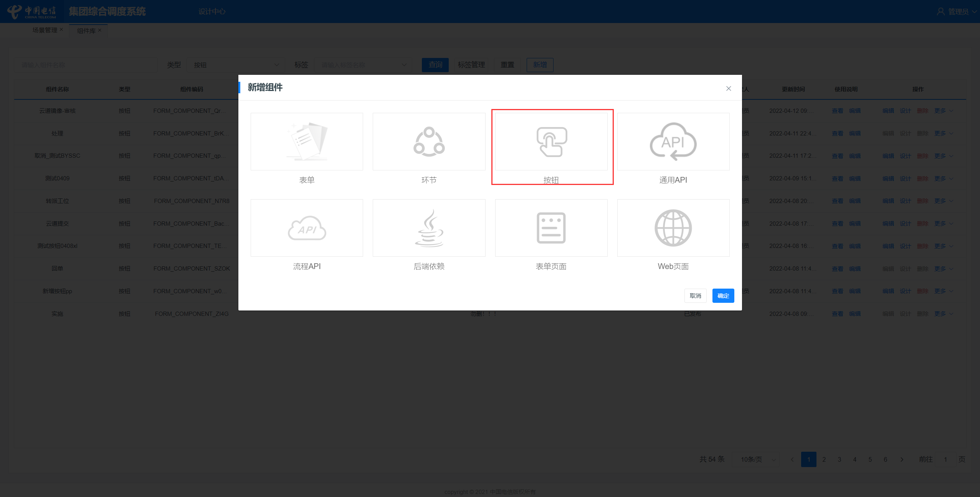The height and width of the screenshot is (497, 980).
Task: Pick the 表单页面 component icon
Action: point(551,228)
